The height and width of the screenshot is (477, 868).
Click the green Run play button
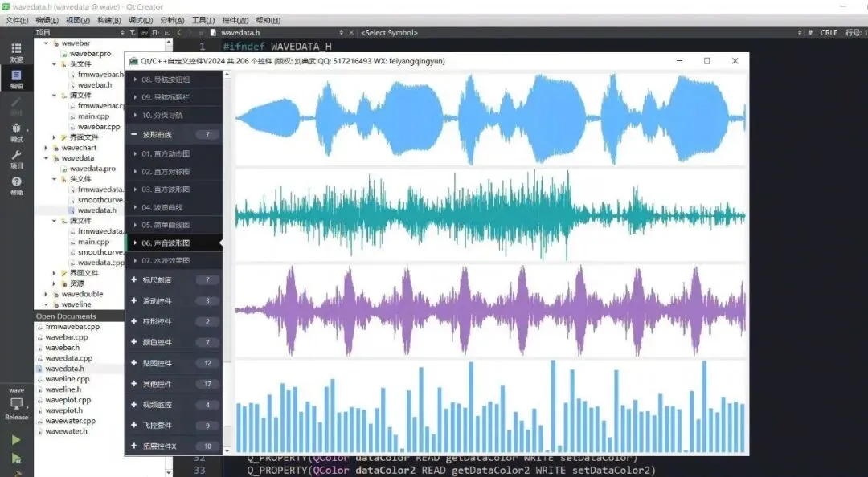(x=16, y=440)
